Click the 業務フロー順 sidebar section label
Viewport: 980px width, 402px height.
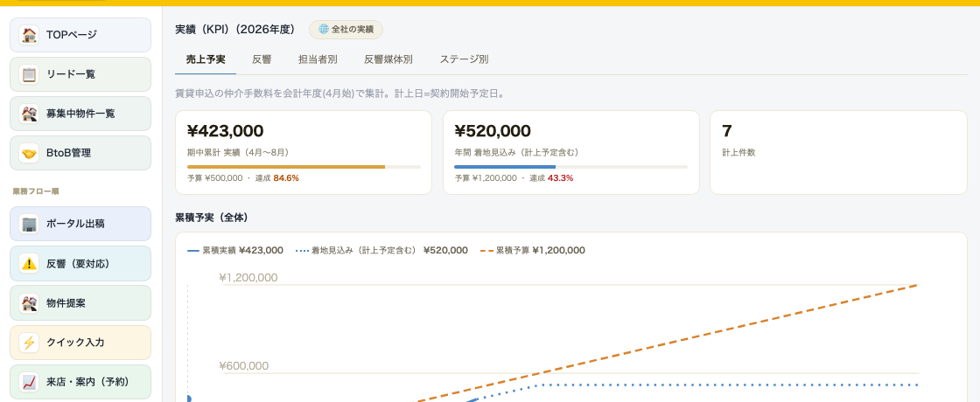36,191
